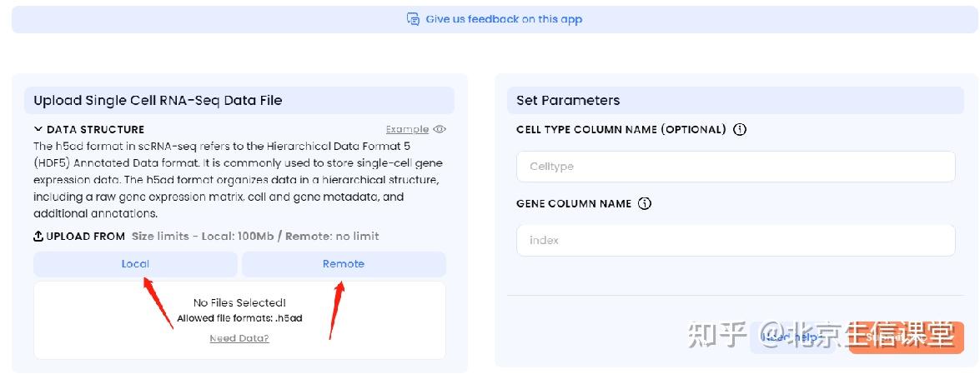Image resolution: width=980 pixels, height=374 pixels.
Task: Open the Example link
Action: coord(407,129)
